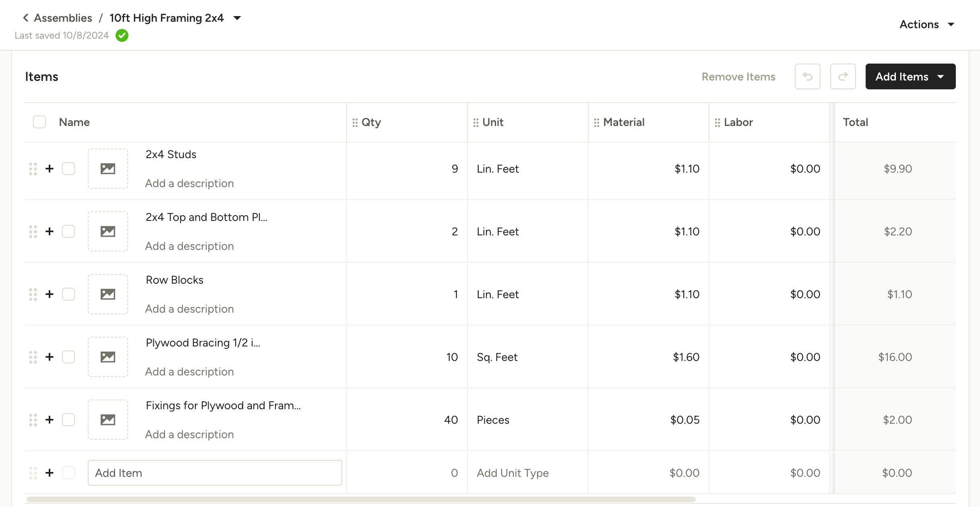Click the 2x4 Studs item name

point(171,154)
